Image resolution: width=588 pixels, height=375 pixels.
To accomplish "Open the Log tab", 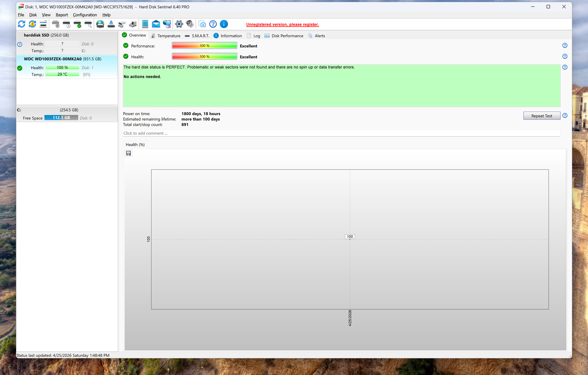I will [x=253, y=36].
